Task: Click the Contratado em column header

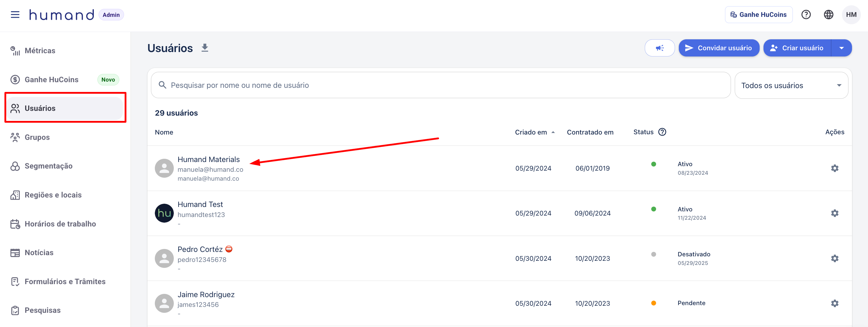Action: [x=590, y=132]
